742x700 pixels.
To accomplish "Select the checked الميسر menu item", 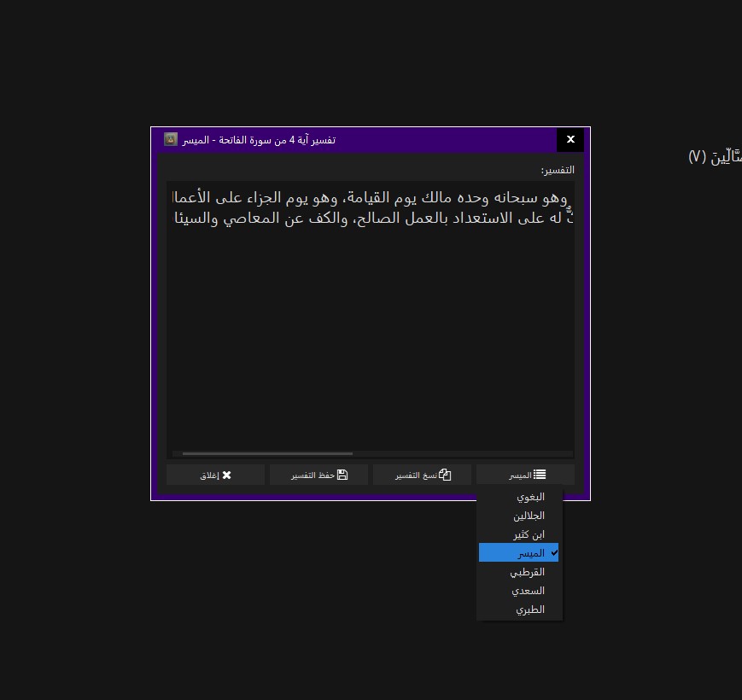I will pyautogui.click(x=518, y=553).
